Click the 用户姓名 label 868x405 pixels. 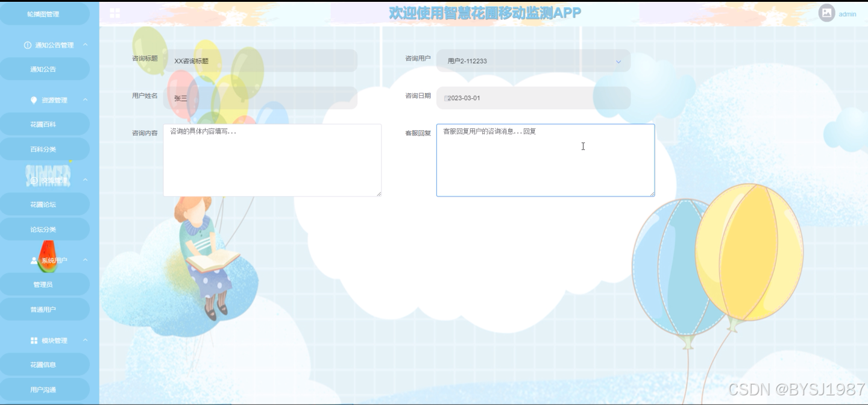pyautogui.click(x=145, y=96)
